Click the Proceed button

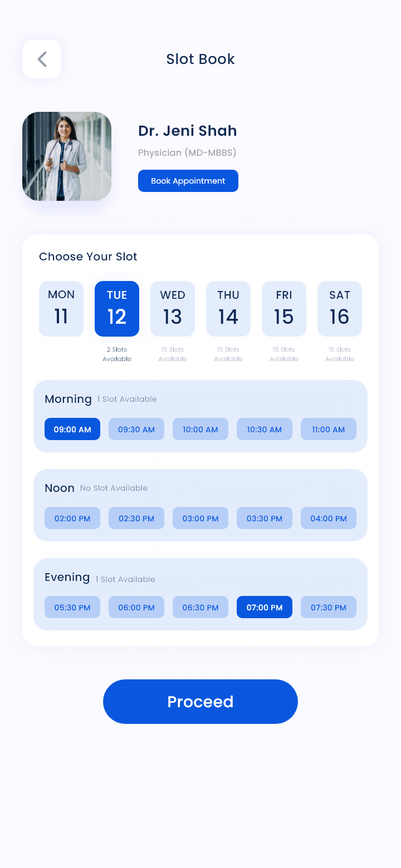[200, 702]
